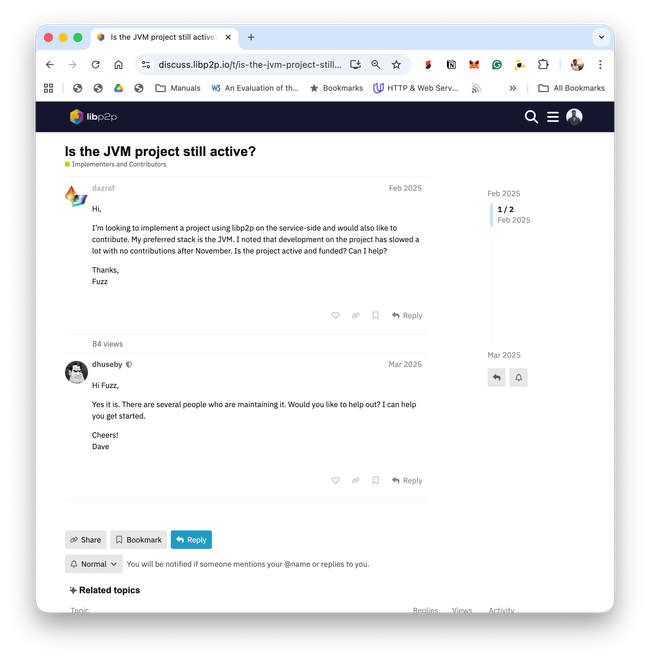
Task: Click the timeline reply arrow button
Action: click(x=496, y=377)
